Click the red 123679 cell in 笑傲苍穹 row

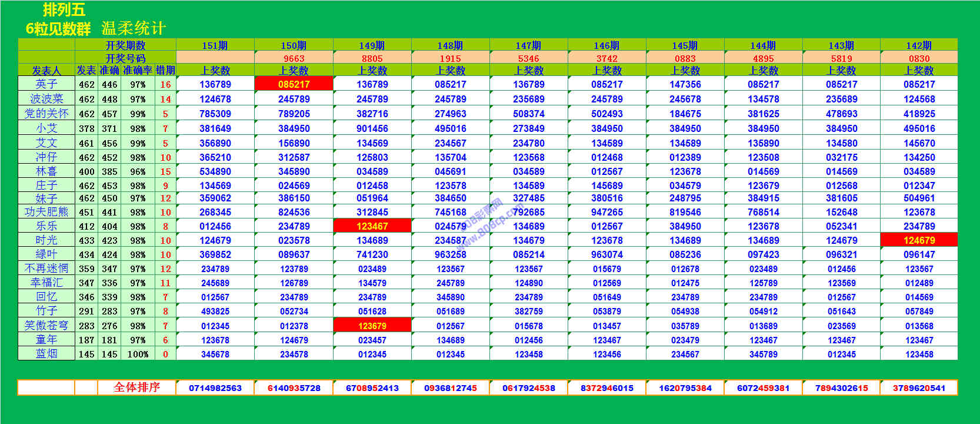pos(372,326)
